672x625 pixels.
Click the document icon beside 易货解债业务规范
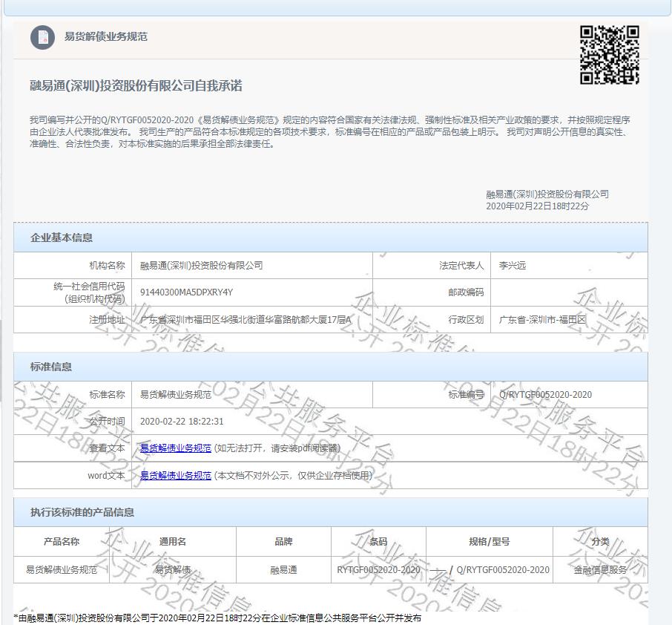42,37
